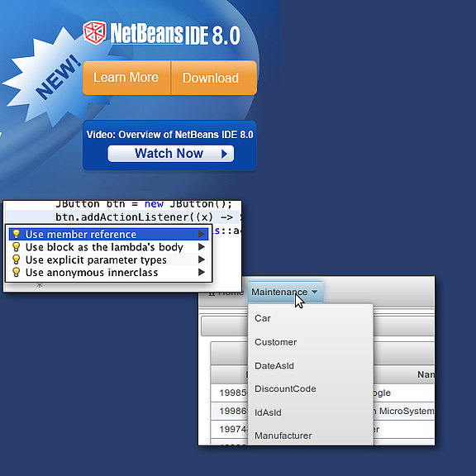Select Car from the Maintenance menu

point(263,318)
